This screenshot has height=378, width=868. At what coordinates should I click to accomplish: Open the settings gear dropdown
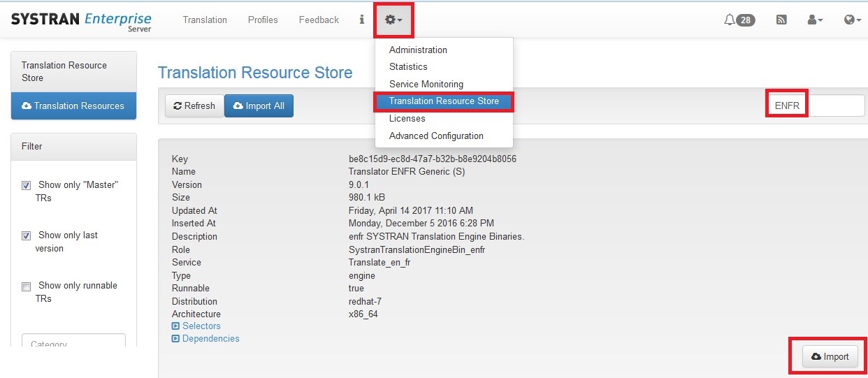(393, 20)
